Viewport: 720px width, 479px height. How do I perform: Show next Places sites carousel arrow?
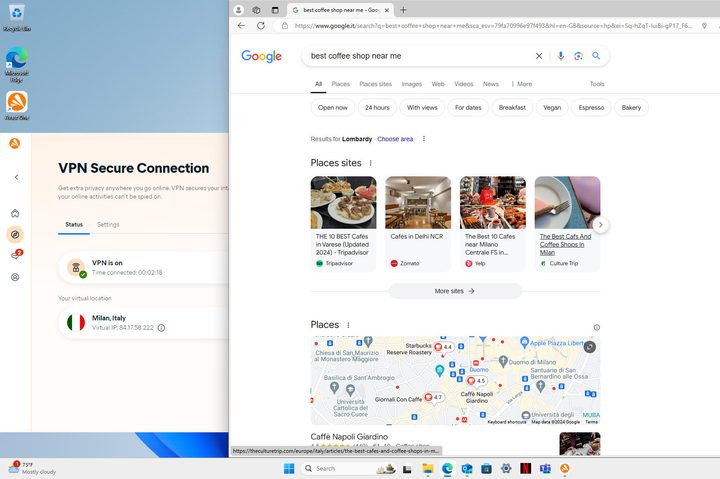coord(600,225)
